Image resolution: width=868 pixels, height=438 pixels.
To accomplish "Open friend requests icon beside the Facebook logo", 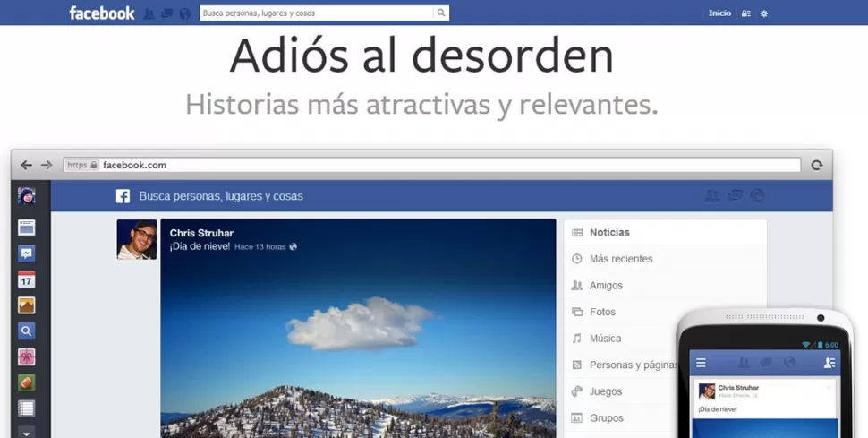I will tap(149, 13).
